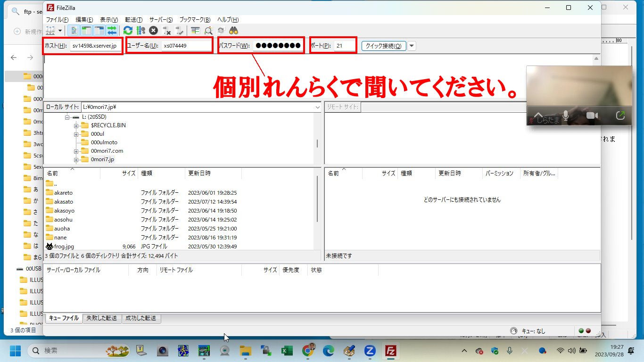Open the Windows Start menu
Viewport: 644px width, 362px height.
coord(15,351)
